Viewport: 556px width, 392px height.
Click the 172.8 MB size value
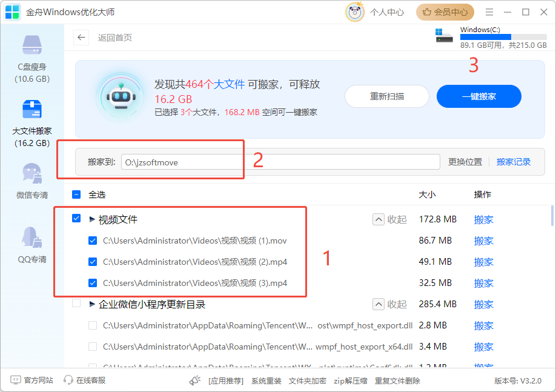pyautogui.click(x=437, y=219)
